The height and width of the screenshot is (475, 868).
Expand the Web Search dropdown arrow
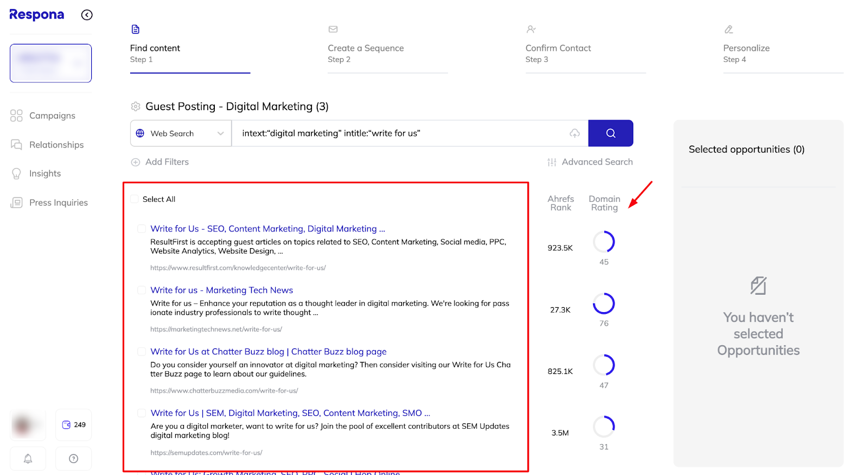[x=220, y=134]
